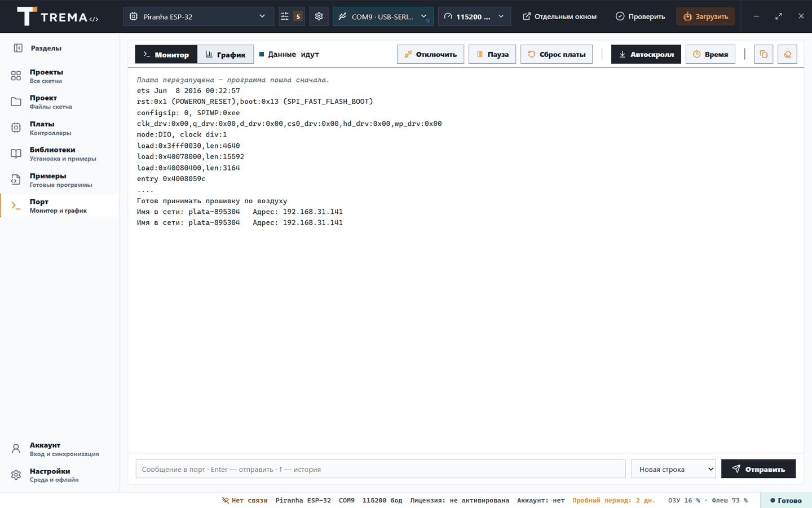The width and height of the screenshot is (812, 508).
Task: Collapse the Разделы sidebar panel icon
Action: 18,48
